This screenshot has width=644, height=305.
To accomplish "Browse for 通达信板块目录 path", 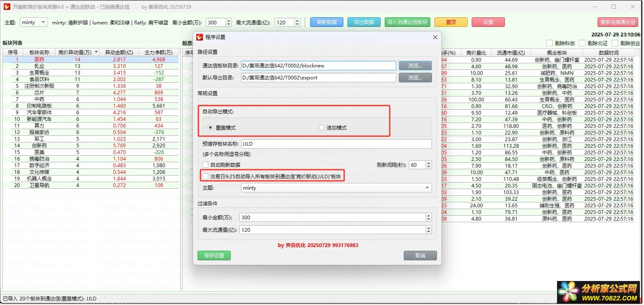I will (415, 65).
